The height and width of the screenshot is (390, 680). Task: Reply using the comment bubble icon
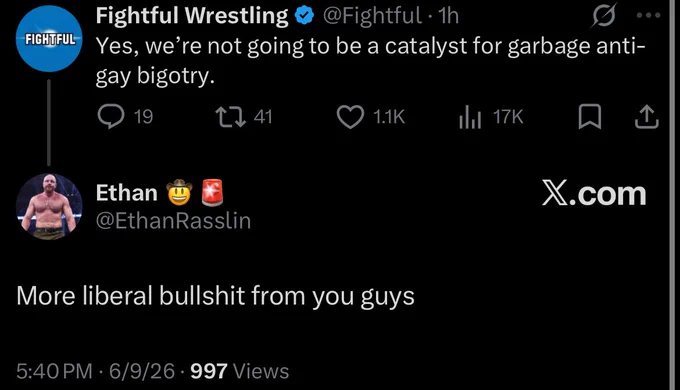[x=111, y=117]
